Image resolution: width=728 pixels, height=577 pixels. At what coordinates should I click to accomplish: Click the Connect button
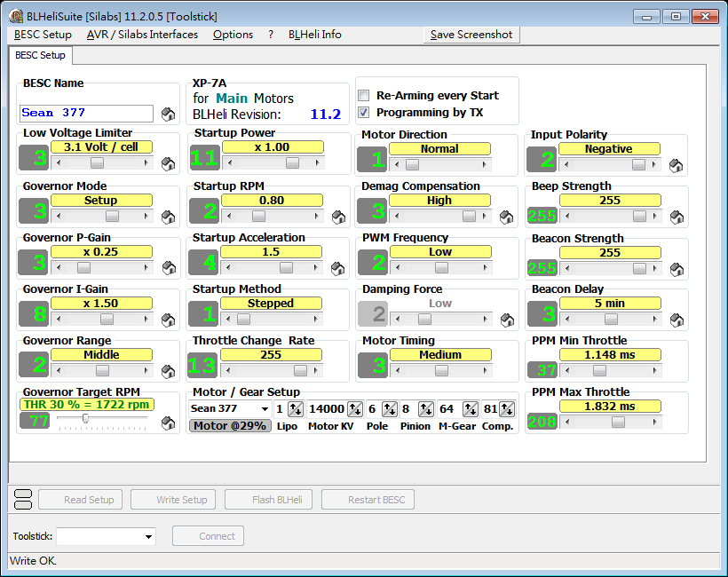click(x=208, y=536)
